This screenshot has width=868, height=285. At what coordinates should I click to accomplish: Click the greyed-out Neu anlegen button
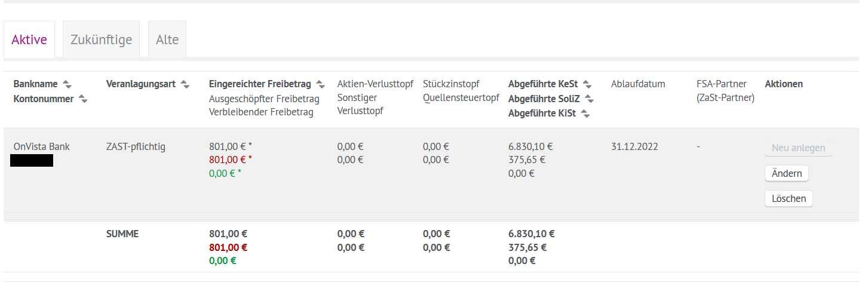pyautogui.click(x=798, y=148)
